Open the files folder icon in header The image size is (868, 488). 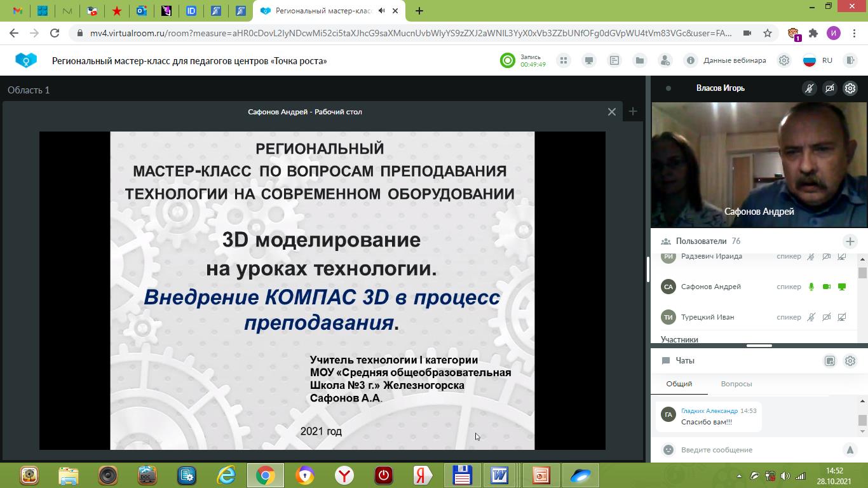coord(640,60)
